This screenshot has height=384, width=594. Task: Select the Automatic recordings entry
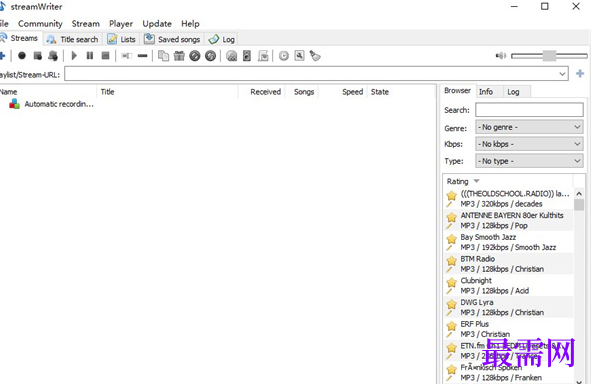coord(51,104)
